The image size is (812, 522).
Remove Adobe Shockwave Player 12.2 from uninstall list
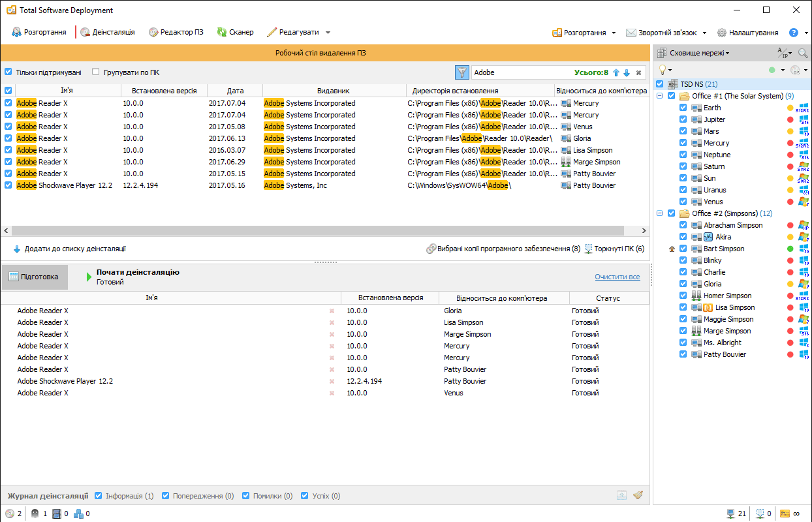(332, 381)
